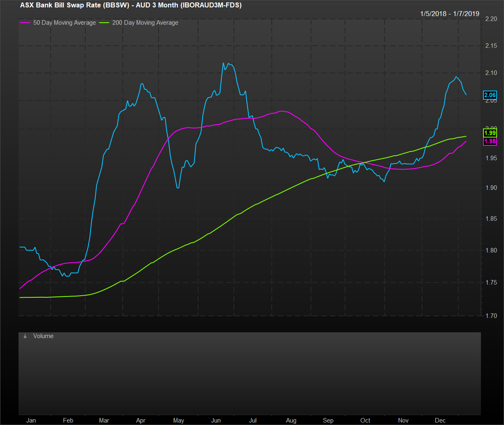Viewport: 504px width, 425px height.
Task: Click the Dec label on time axis
Action: 440,420
